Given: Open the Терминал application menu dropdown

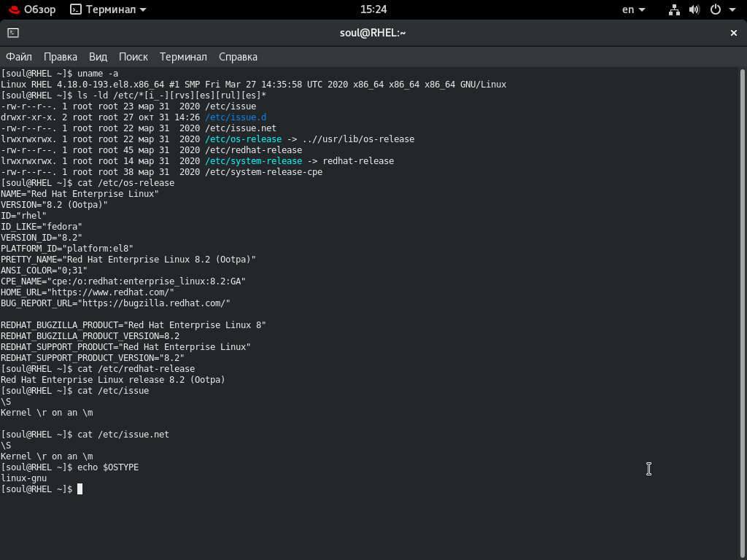Looking at the screenshot, I should point(108,9).
